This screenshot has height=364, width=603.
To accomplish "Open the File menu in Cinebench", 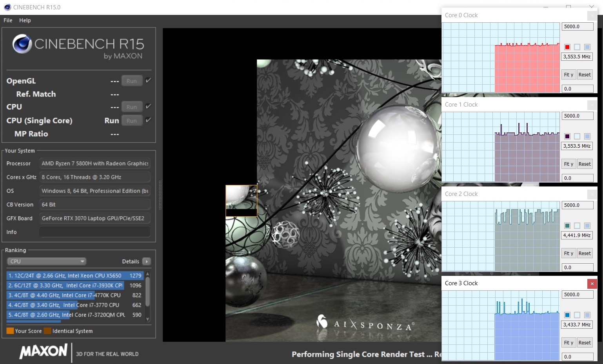I will click(x=8, y=20).
